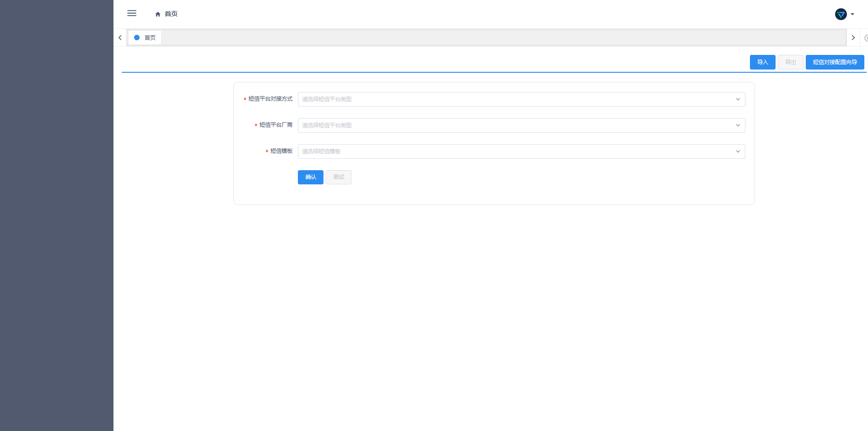Screen dimensions: 868x431
Task: Click the 导入 button
Action: [762, 62]
